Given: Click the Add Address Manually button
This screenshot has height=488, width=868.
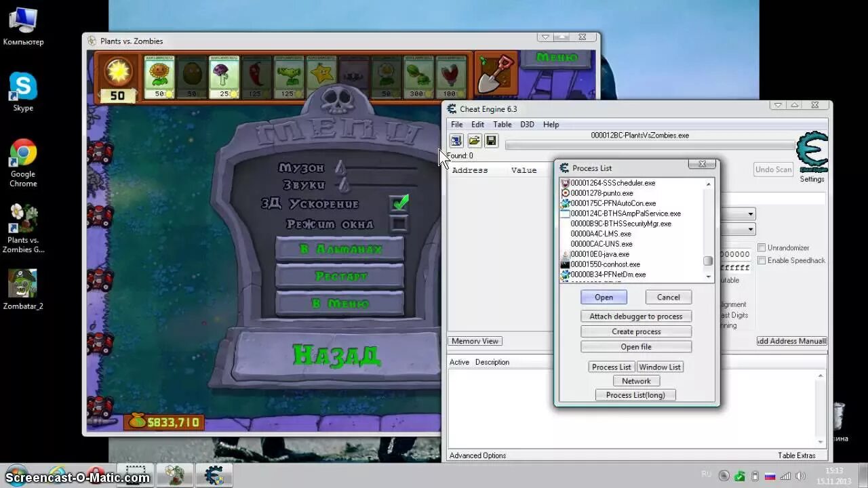Looking at the screenshot, I should (x=791, y=341).
